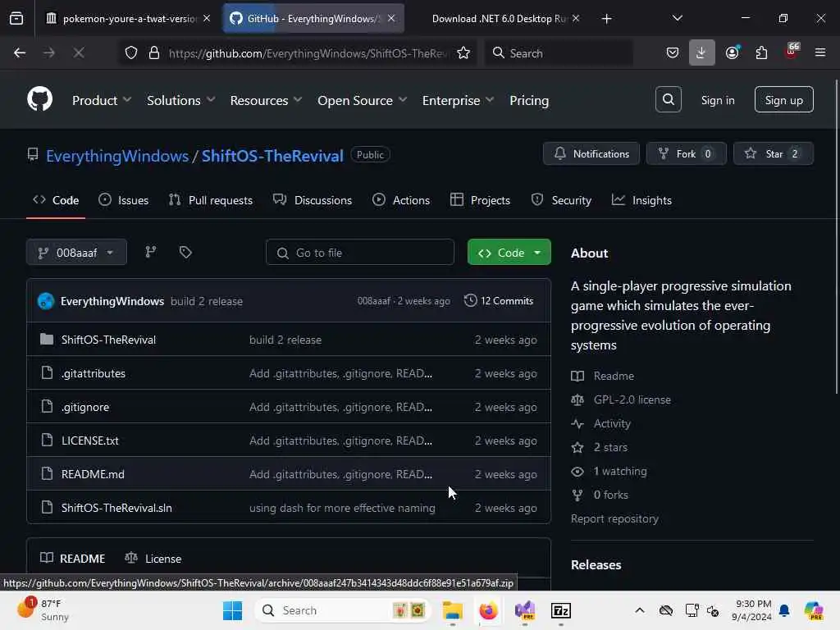Expand the Product menu
Viewport: 840px width, 630px height.
pos(101,100)
